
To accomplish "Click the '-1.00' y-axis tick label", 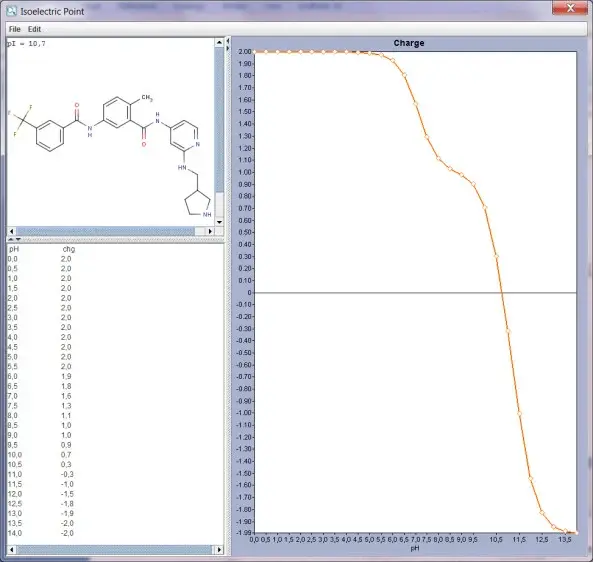I will (x=244, y=413).
